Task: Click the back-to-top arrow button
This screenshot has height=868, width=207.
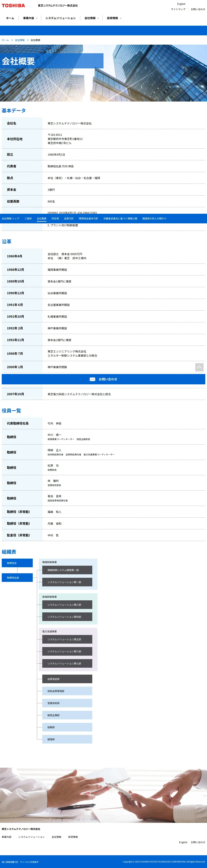Action: pyautogui.click(x=199, y=367)
